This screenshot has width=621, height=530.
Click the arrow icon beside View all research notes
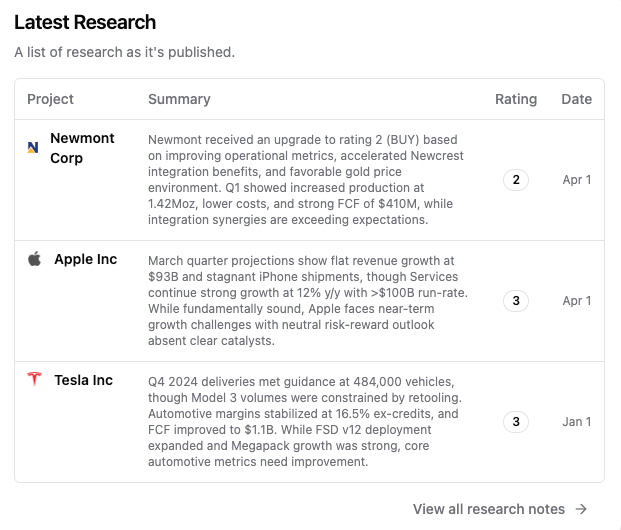581,509
